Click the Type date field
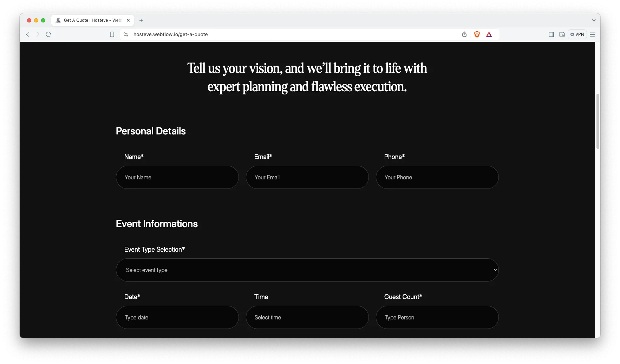Screen dimensions: 620x364 click(x=177, y=317)
